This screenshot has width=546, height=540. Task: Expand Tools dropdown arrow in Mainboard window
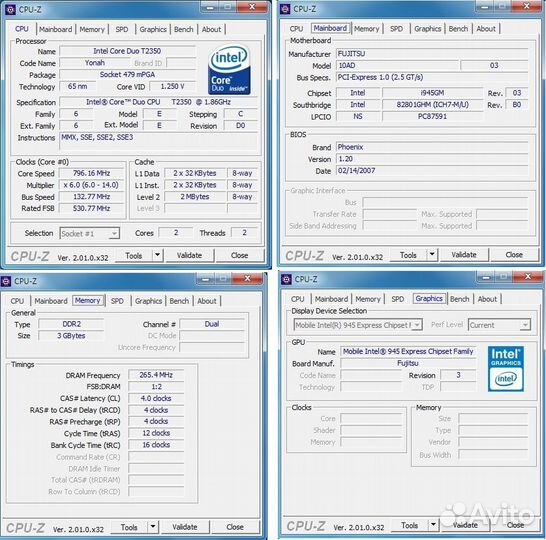point(432,255)
